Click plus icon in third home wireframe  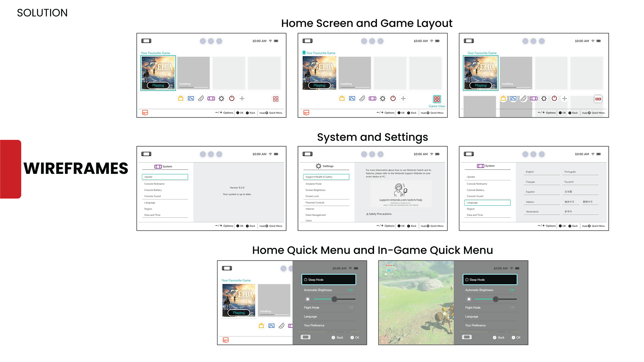pyautogui.click(x=565, y=99)
